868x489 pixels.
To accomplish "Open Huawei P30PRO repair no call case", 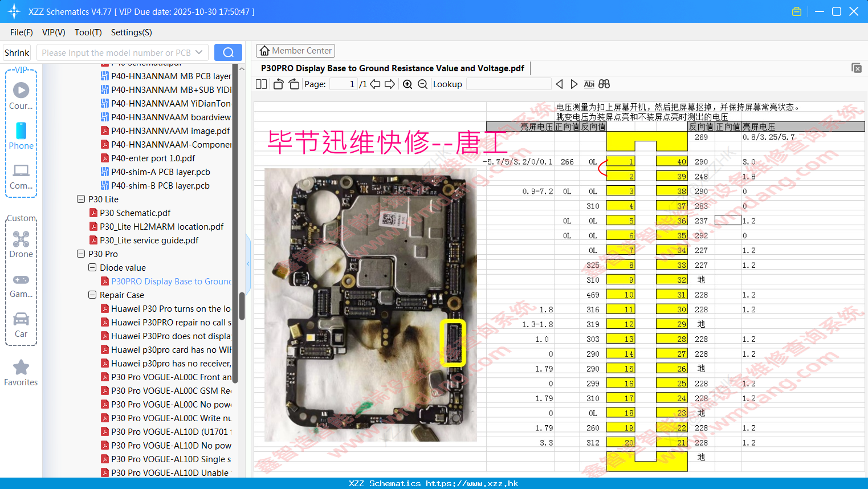I will [171, 322].
